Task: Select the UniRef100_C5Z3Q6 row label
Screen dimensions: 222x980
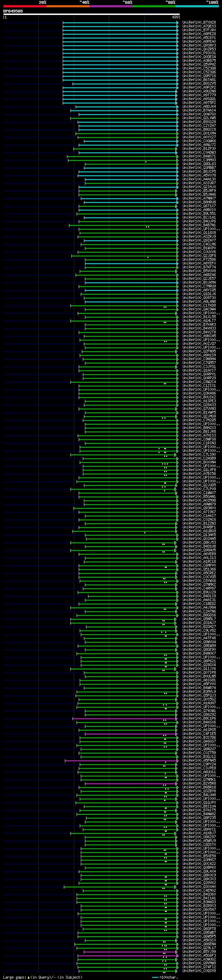Action: [x=199, y=72]
